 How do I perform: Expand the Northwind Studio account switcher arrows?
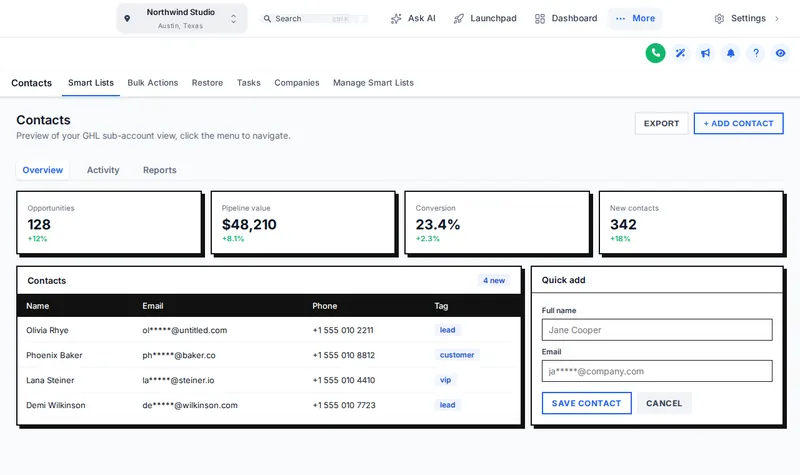tap(233, 18)
